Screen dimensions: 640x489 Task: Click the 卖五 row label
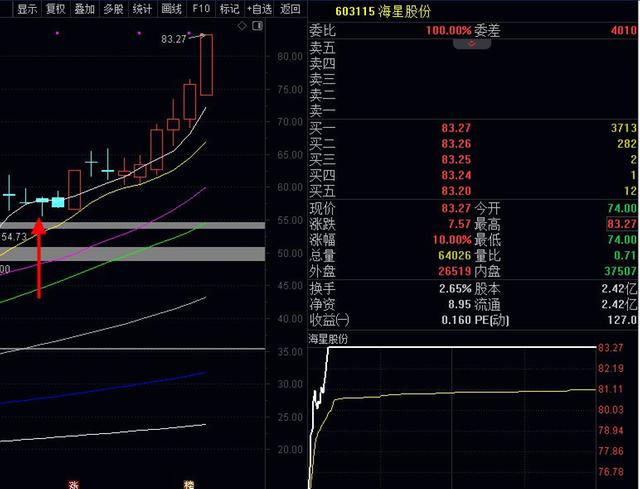[322, 48]
